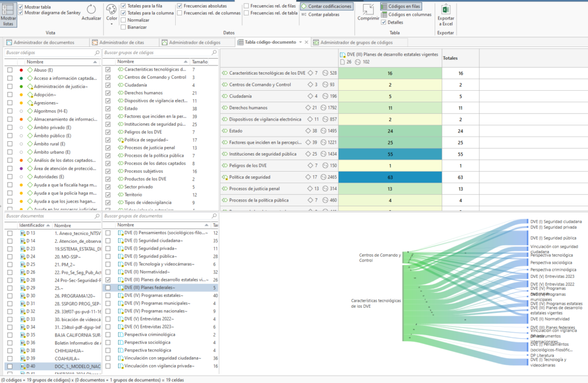The width and height of the screenshot is (588, 383).
Task: Click the document group icon in the column header DVE (III)
Action: pos(342,55)
